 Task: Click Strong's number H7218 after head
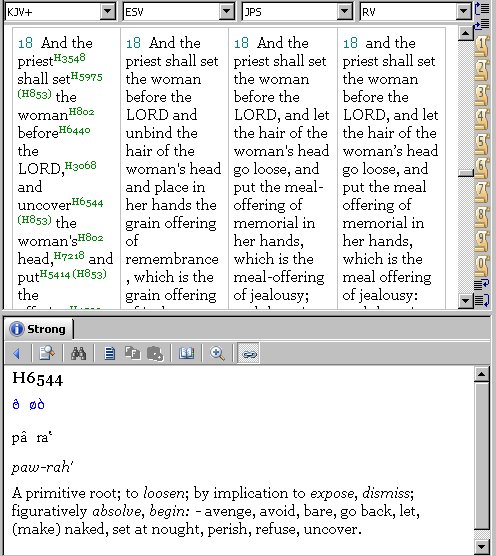pos(69,255)
